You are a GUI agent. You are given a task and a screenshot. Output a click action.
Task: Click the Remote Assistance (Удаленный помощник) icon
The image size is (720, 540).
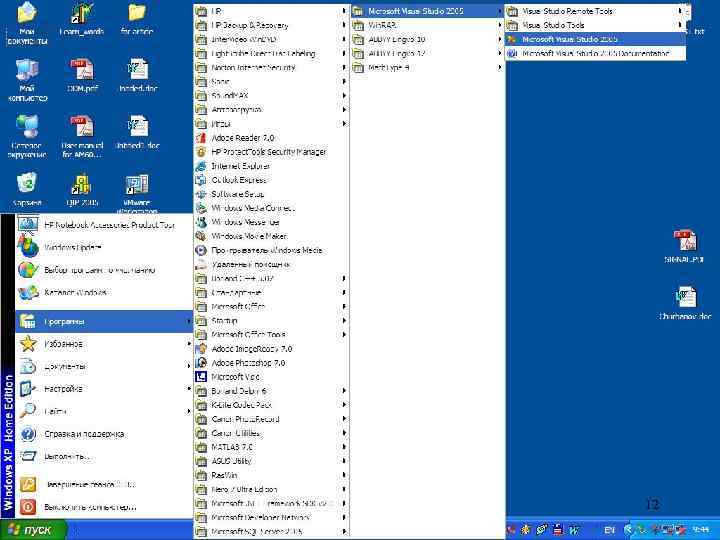tap(201, 264)
